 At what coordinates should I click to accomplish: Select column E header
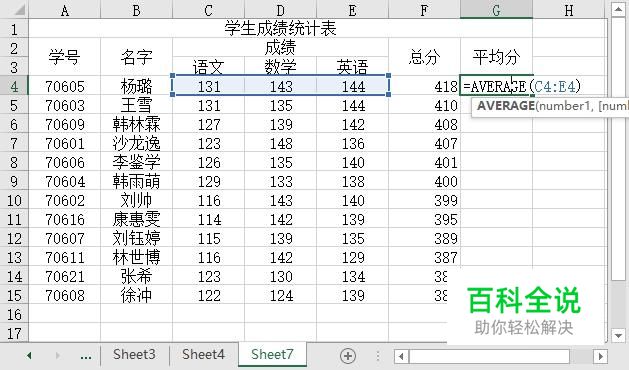tap(352, 10)
